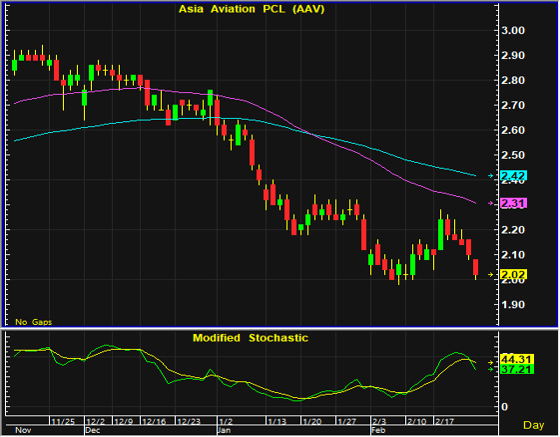Click the 12/2 date marker

(x=95, y=422)
